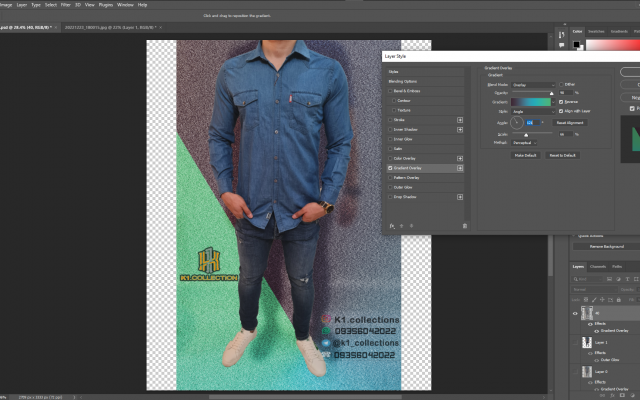Click the lock position icon
The image size is (640, 400).
click(x=602, y=300)
